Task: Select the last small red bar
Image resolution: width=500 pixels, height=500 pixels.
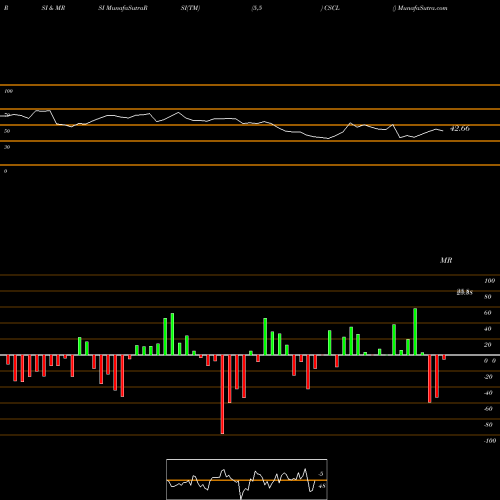Action: coord(444,357)
